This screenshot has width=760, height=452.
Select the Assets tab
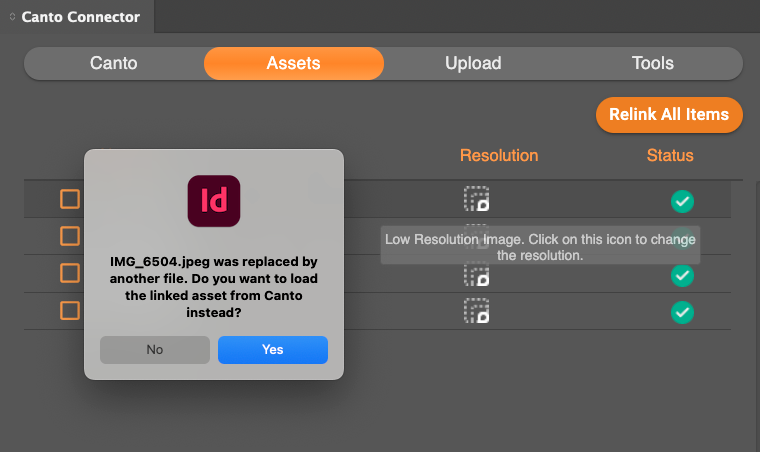pos(294,63)
